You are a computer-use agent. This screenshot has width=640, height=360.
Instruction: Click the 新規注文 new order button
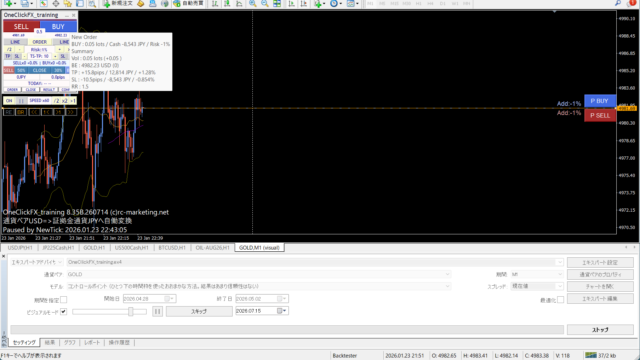pyautogui.click(x=118, y=4)
